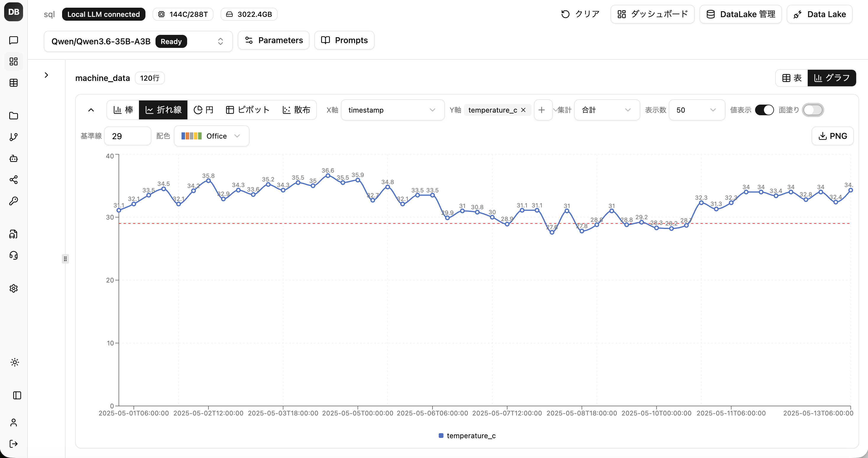Screen dimensions: 868x458
Task: Click the 36.6 peak data point
Action: click(328, 176)
